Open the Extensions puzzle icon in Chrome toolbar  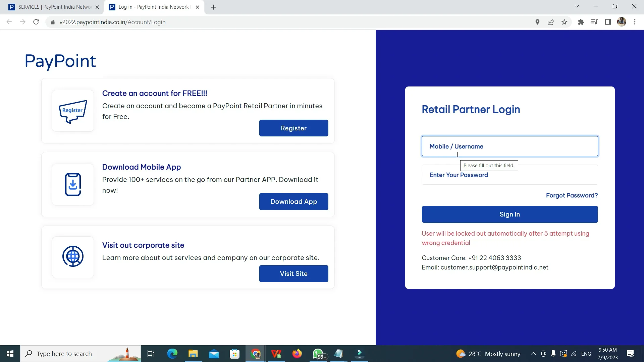coord(581,22)
